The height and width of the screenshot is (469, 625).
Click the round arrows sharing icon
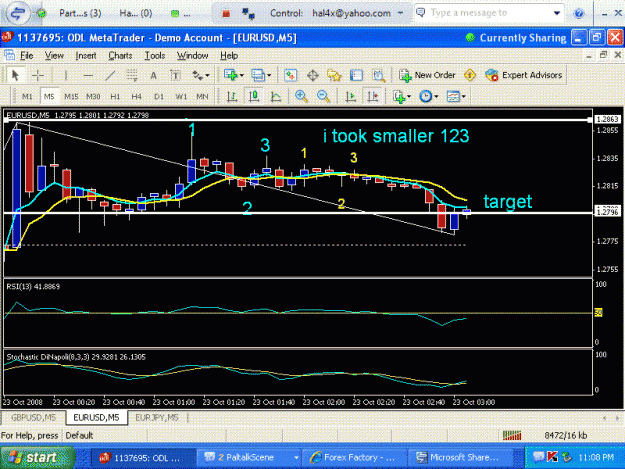point(18,13)
